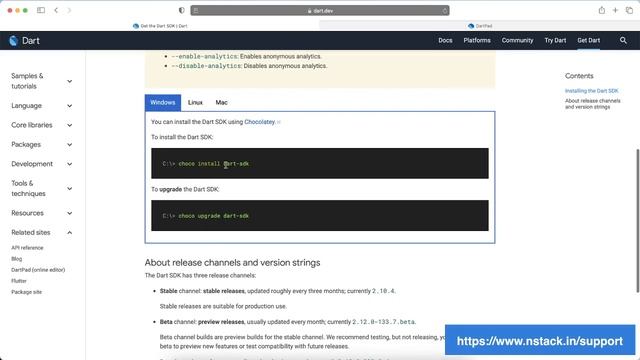
Task: Switch to the DartPad browser tab
Action: point(480,26)
